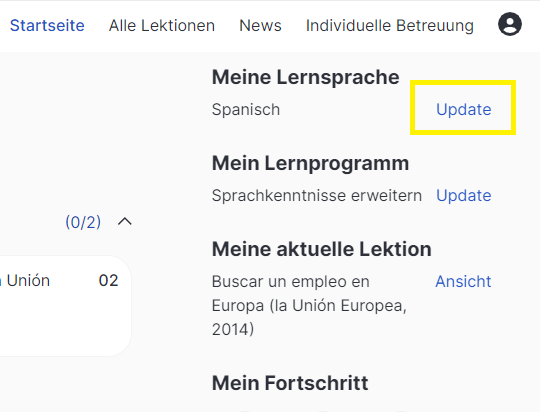Open Individuelle Betreuung in the navigation
Viewport: 540px width, 412px height.
coord(390,25)
